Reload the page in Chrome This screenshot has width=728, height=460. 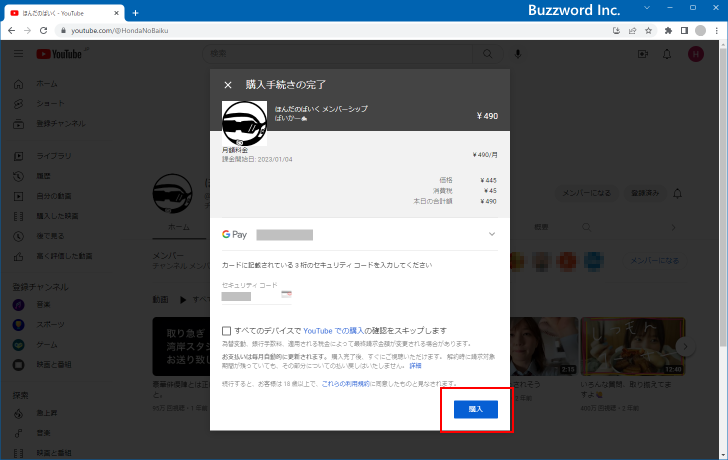tap(43, 31)
